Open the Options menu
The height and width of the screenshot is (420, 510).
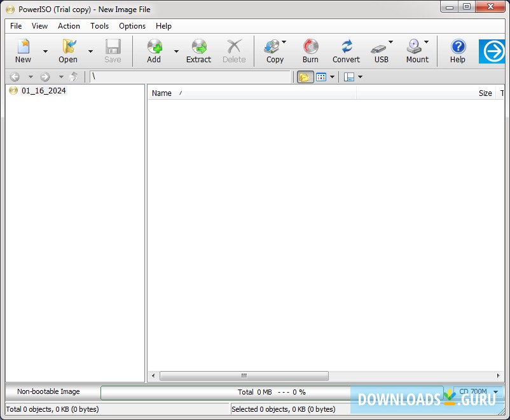click(132, 26)
